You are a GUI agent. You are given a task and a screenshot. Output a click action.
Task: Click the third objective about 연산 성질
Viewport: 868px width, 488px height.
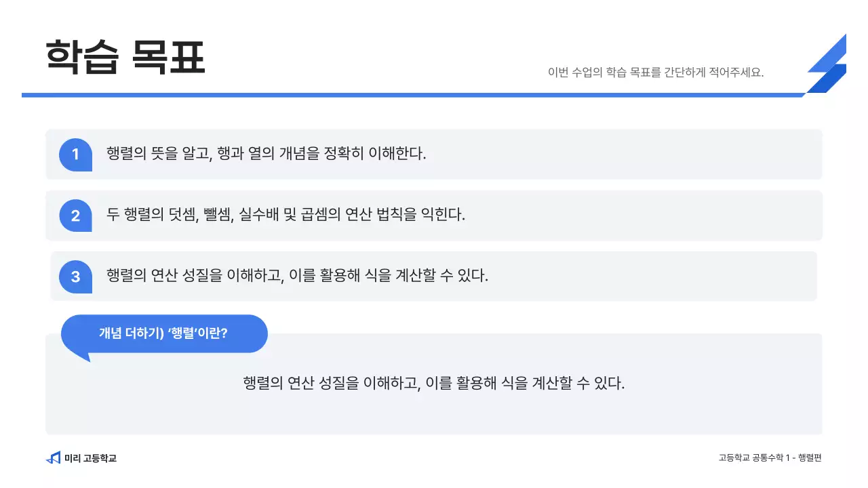point(296,276)
